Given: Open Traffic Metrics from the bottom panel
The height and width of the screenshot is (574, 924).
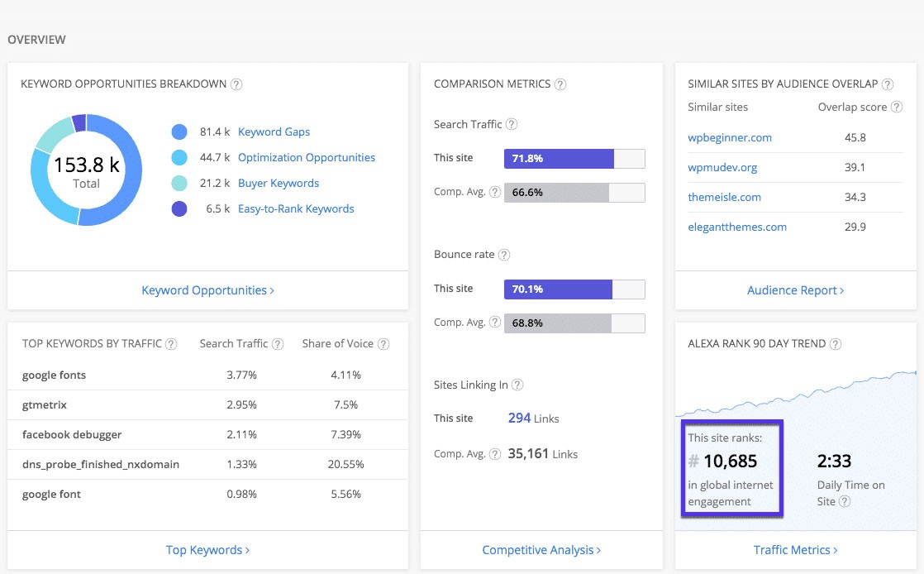Looking at the screenshot, I should pos(794,549).
